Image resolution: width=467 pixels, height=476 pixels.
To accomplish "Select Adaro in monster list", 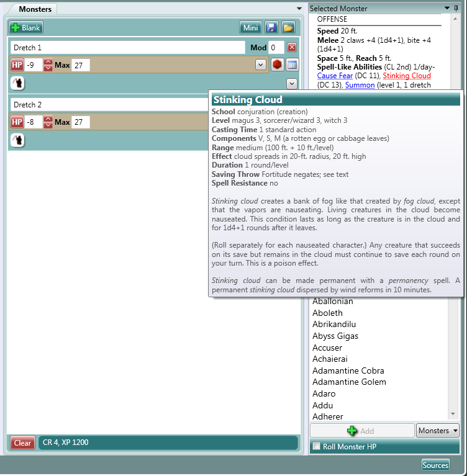I will click(x=324, y=393).
